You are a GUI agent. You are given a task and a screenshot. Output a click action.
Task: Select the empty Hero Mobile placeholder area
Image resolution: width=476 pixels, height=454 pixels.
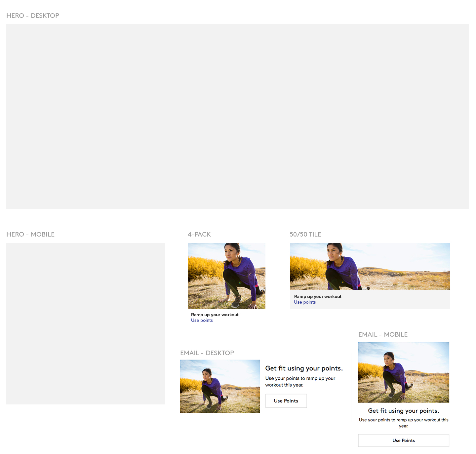coord(86,324)
